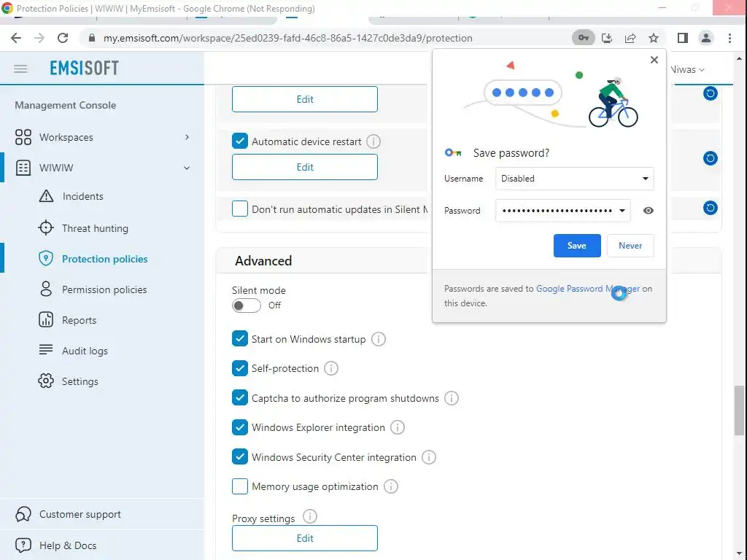747x560 pixels.
Task: Go forward with the browser forward arrow
Action: point(39,38)
